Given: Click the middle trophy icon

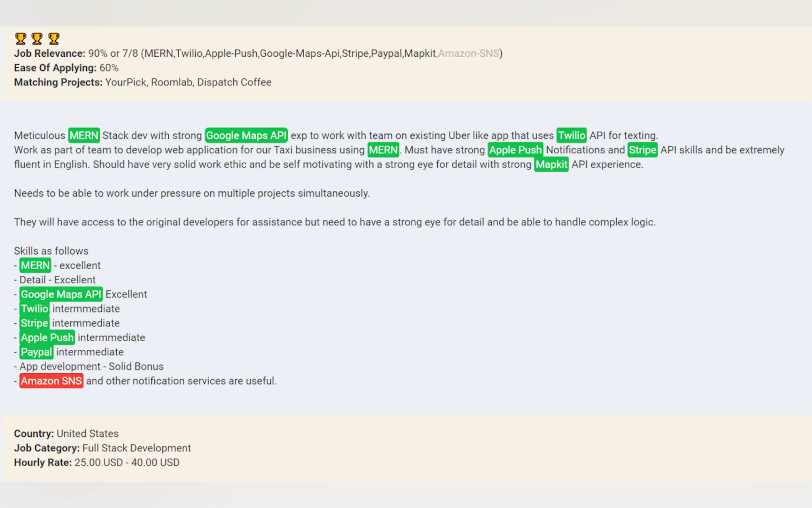Looking at the screenshot, I should 37,39.
